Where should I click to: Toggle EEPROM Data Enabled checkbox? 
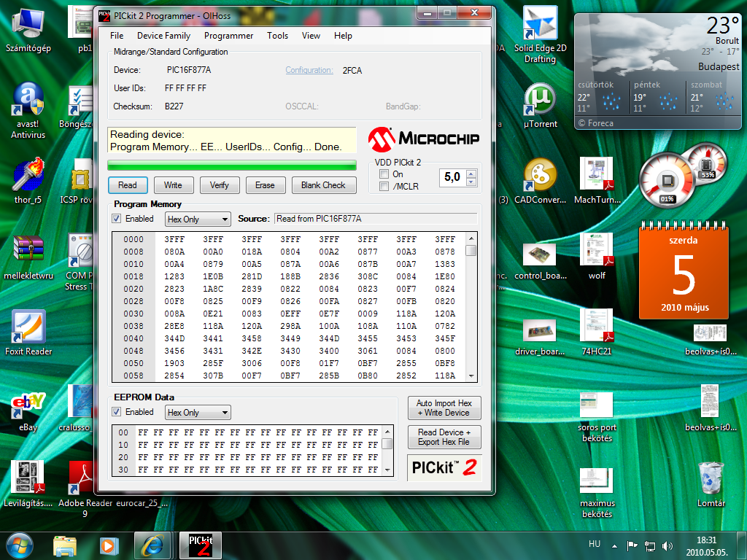(116, 411)
